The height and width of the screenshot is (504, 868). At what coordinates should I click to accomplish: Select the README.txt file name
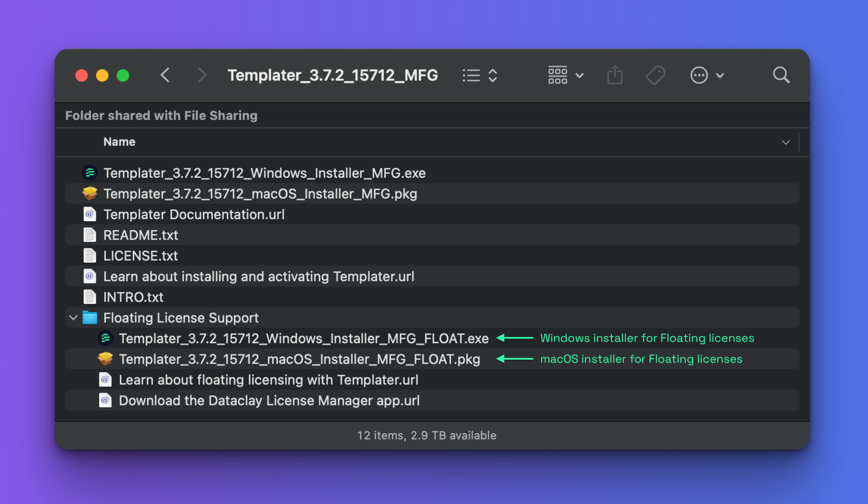coord(140,235)
